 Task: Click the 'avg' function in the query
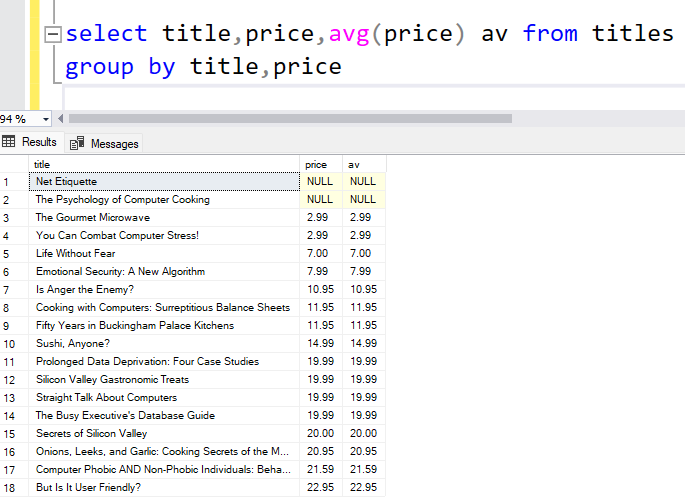(x=349, y=35)
